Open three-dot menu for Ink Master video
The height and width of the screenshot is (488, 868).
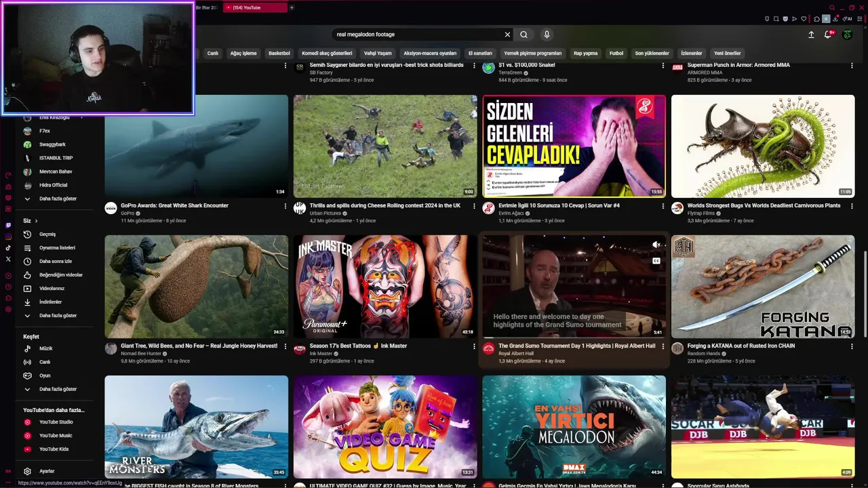point(474,346)
